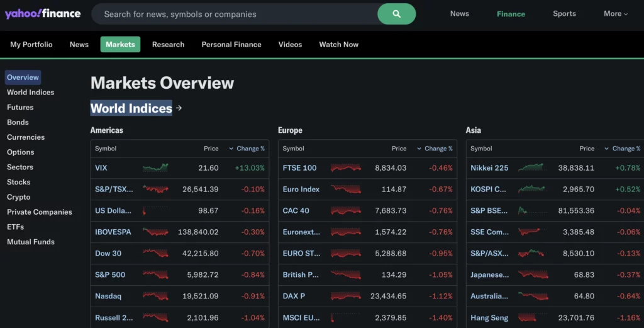The height and width of the screenshot is (328, 644).
Task: Click the arrow next to World Indices
Action: (179, 108)
